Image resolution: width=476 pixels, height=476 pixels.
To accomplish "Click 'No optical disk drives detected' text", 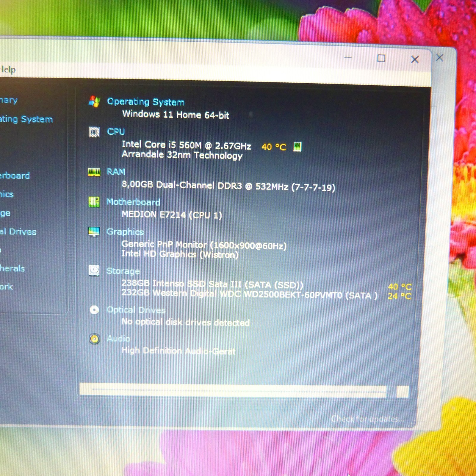I will pyautogui.click(x=185, y=322).
